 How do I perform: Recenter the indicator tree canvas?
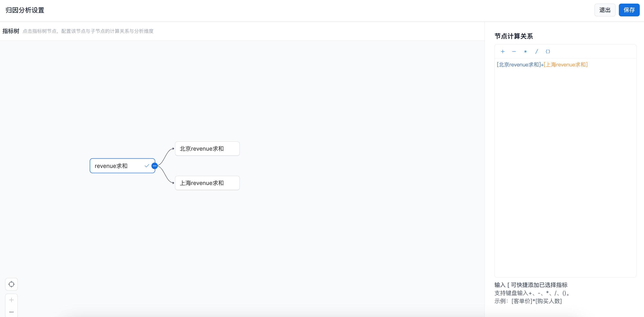(x=11, y=284)
